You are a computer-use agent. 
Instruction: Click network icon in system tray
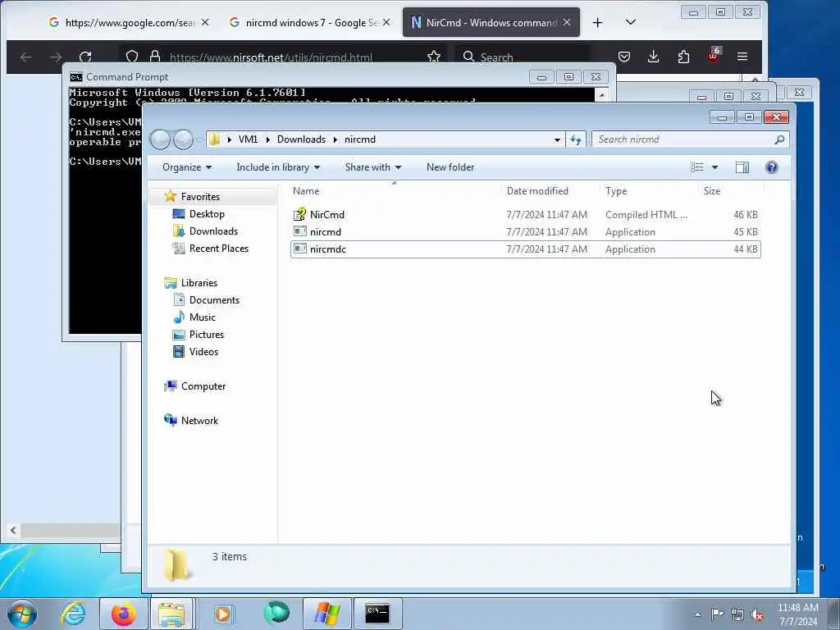click(x=737, y=615)
